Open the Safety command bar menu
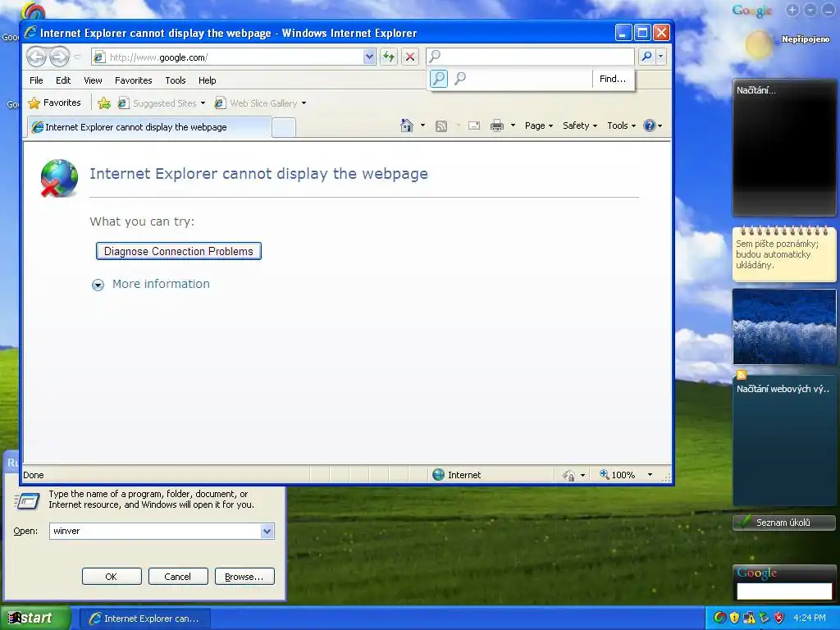The width and height of the screenshot is (840, 630). tap(580, 126)
